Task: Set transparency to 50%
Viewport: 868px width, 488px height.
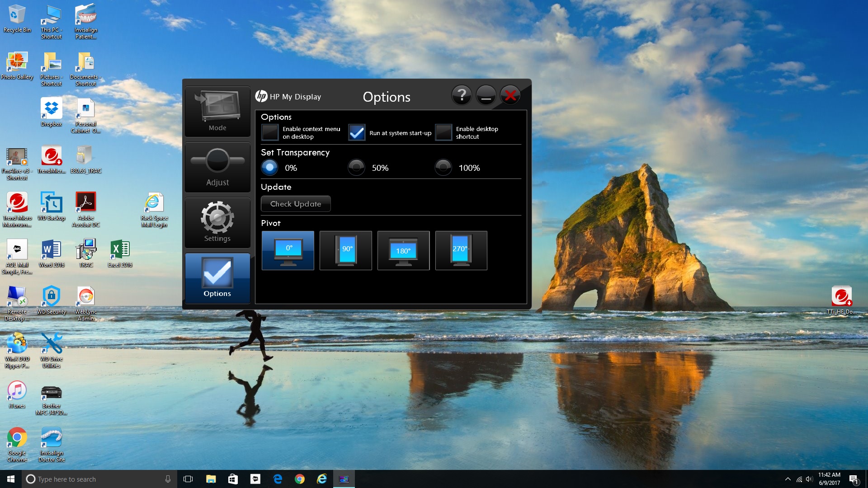Action: (356, 168)
